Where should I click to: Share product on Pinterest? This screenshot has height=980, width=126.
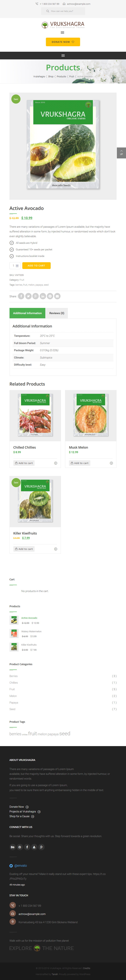pyautogui.click(x=50, y=296)
